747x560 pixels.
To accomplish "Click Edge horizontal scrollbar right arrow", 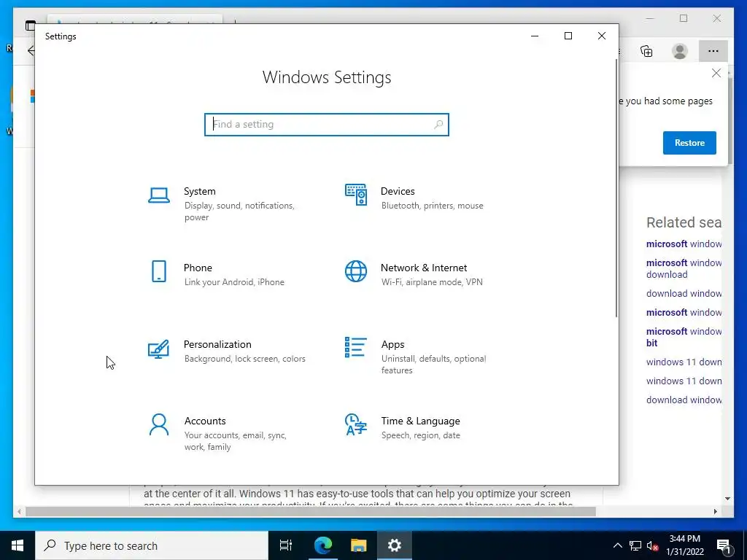I will 716,511.
